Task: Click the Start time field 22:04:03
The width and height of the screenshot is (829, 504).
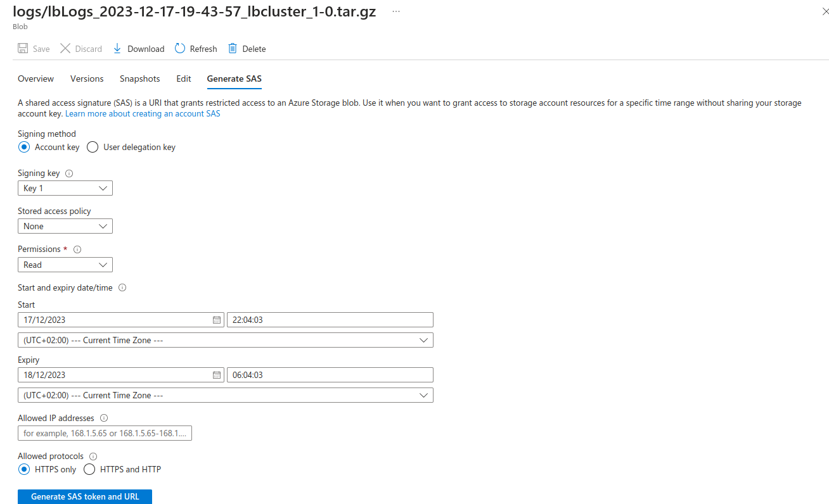Action: 330,320
